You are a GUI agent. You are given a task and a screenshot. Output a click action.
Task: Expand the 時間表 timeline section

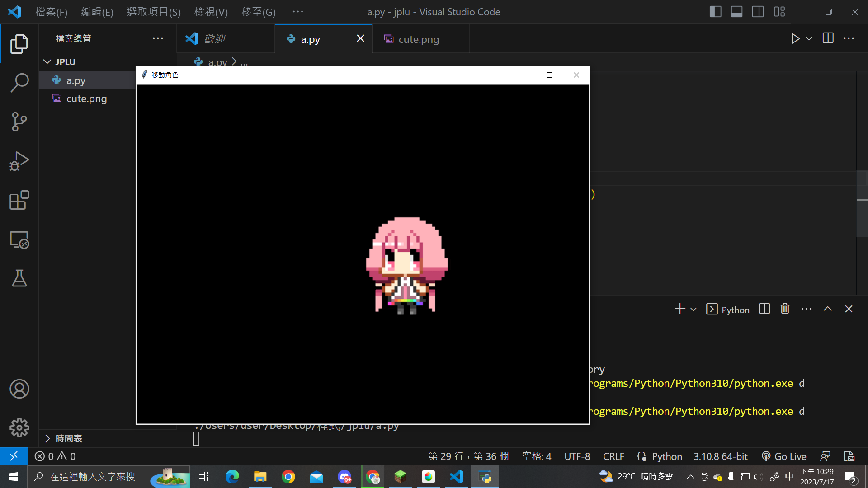[x=47, y=439]
